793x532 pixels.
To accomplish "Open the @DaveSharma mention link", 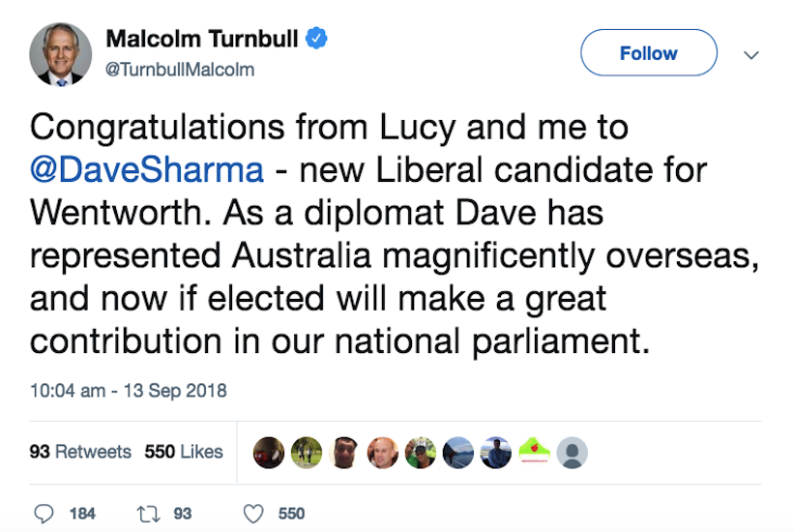I will click(147, 169).
